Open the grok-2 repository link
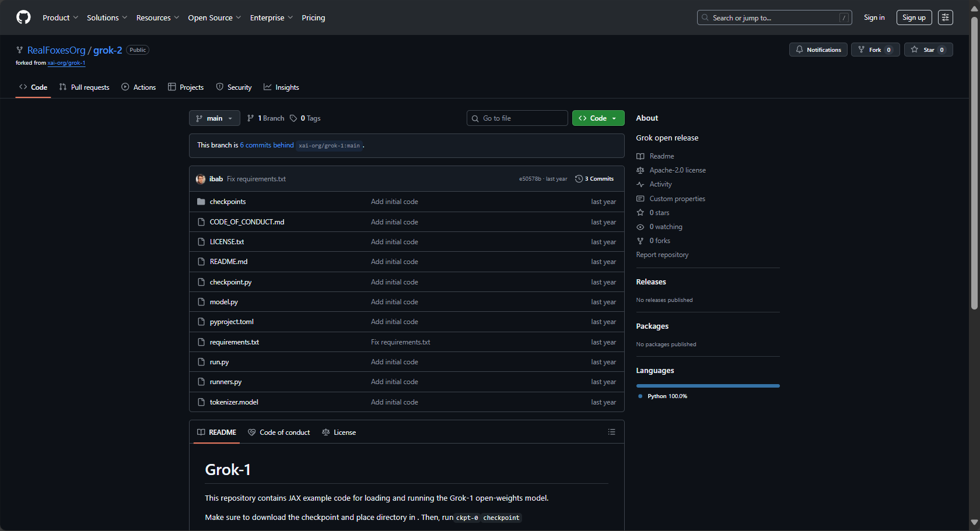The height and width of the screenshot is (531, 980). pos(108,50)
